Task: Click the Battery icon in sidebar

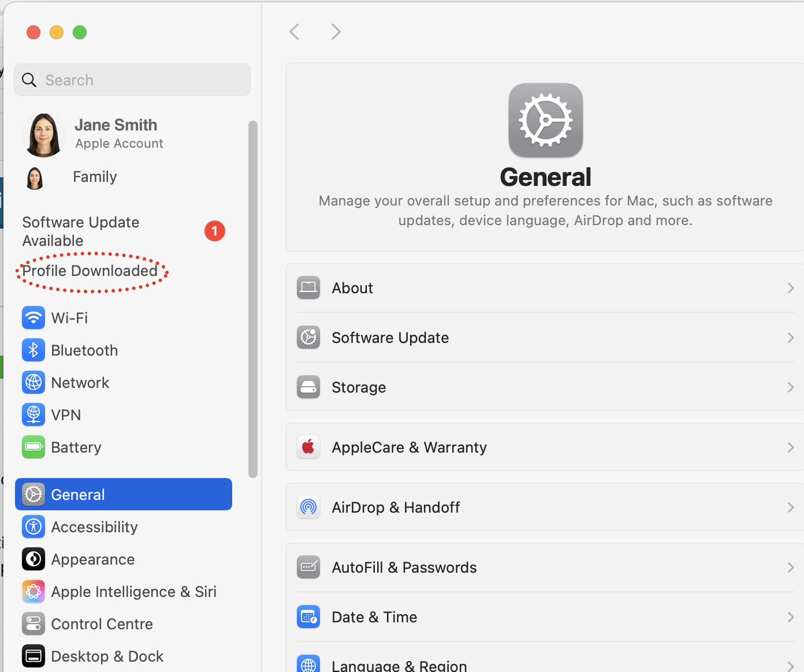Action: [33, 447]
